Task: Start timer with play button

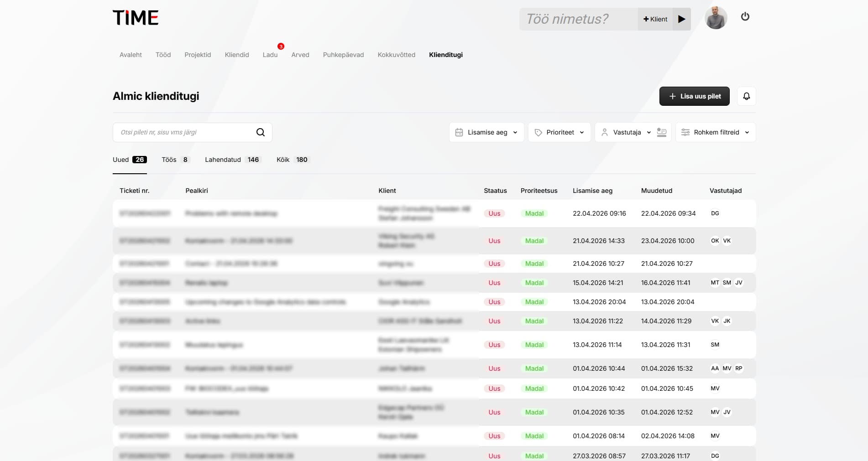Action: (681, 19)
